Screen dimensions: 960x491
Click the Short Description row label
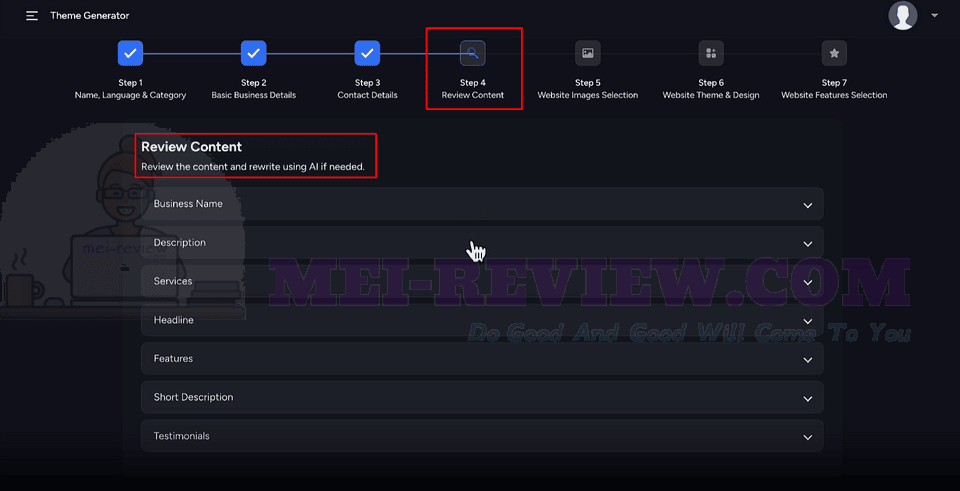(193, 397)
